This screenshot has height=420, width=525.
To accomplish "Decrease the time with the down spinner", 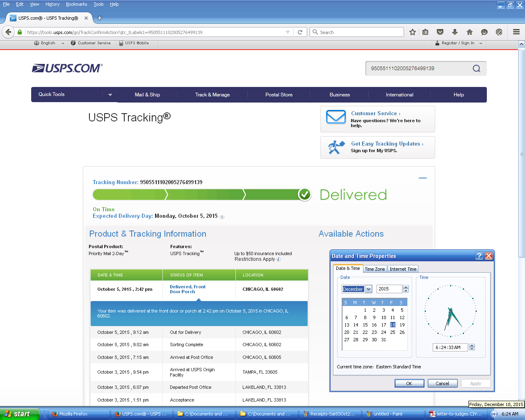I will pos(472,349).
